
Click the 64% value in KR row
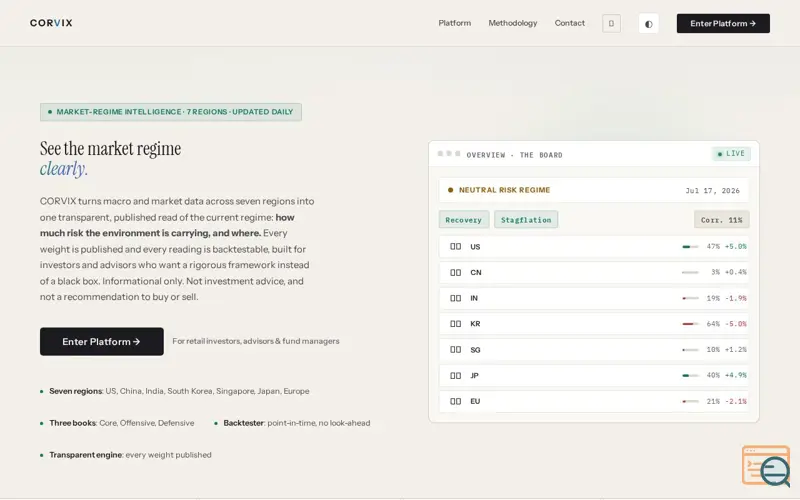tap(713, 323)
